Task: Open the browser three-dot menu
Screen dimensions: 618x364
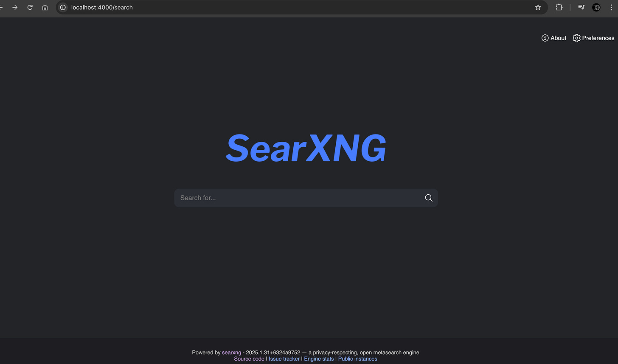Action: coord(611,8)
